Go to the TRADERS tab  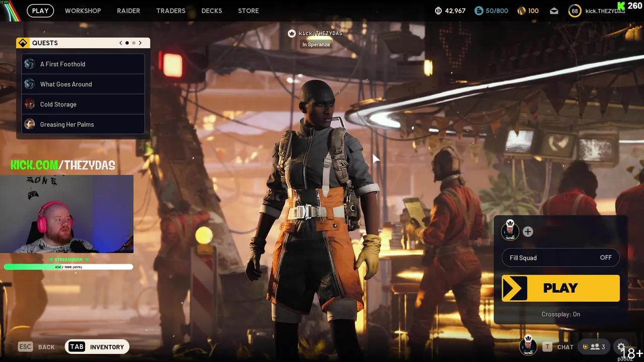tap(171, 11)
